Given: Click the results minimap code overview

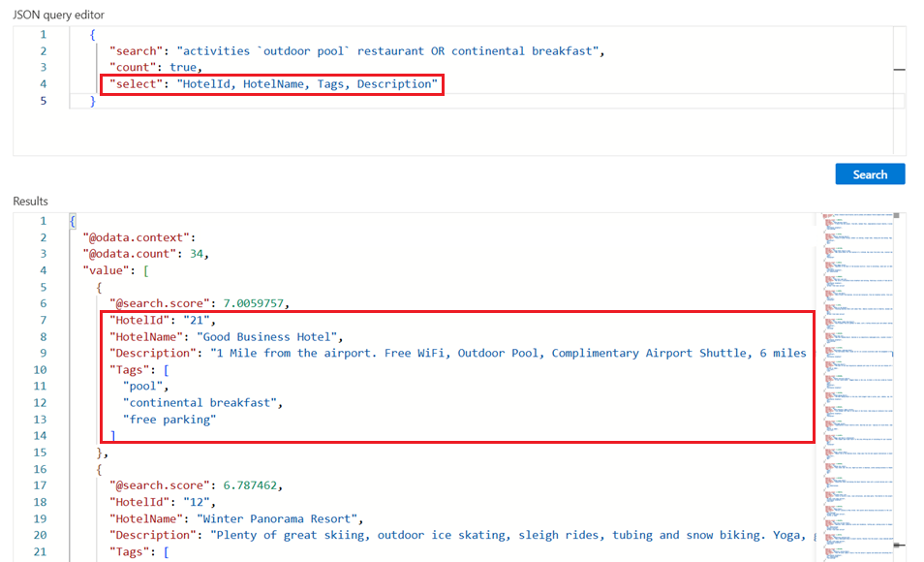Looking at the screenshot, I should (x=858, y=387).
